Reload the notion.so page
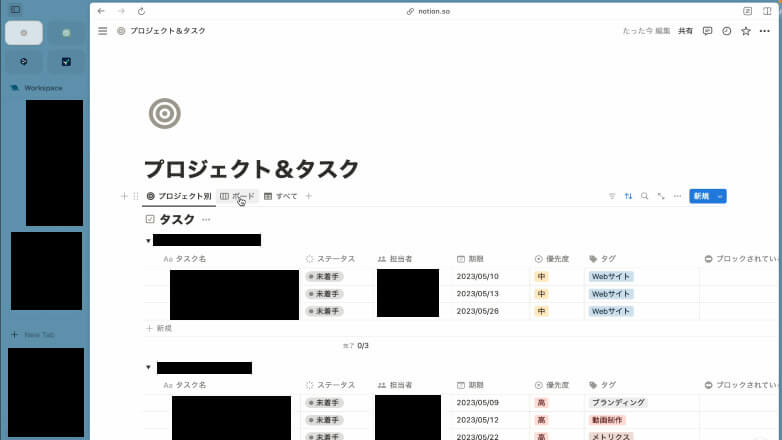The height and width of the screenshot is (440, 782). pyautogui.click(x=141, y=11)
